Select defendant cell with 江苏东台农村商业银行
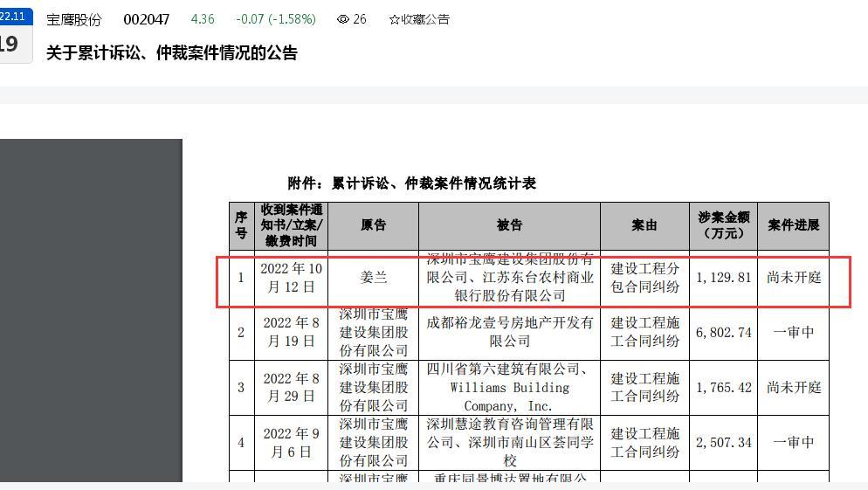 tap(509, 278)
